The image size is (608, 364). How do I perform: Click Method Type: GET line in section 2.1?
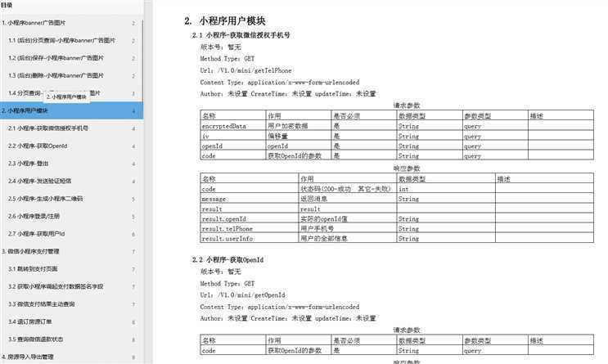click(x=227, y=59)
